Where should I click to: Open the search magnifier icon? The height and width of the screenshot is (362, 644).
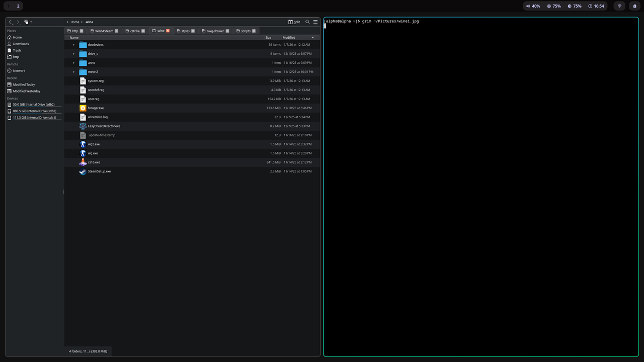pos(307,22)
